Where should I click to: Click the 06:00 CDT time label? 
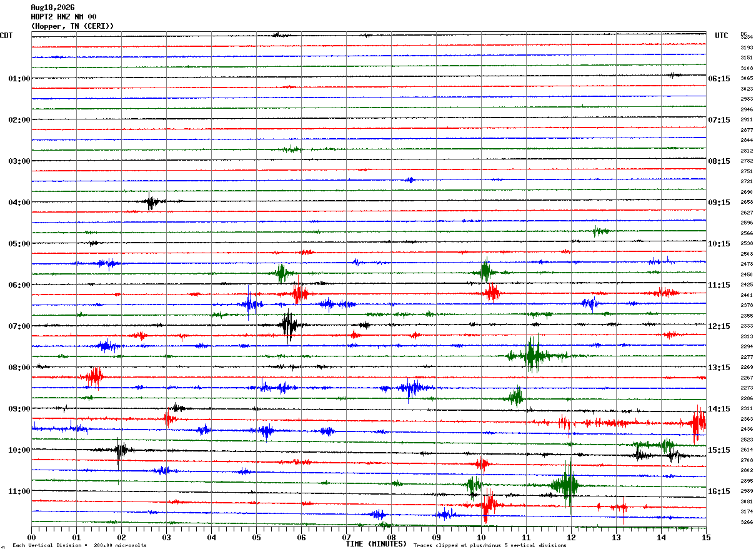(x=19, y=285)
